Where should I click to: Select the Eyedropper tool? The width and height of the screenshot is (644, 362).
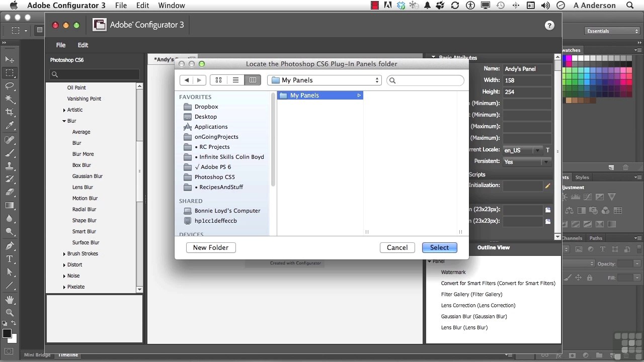point(10,126)
